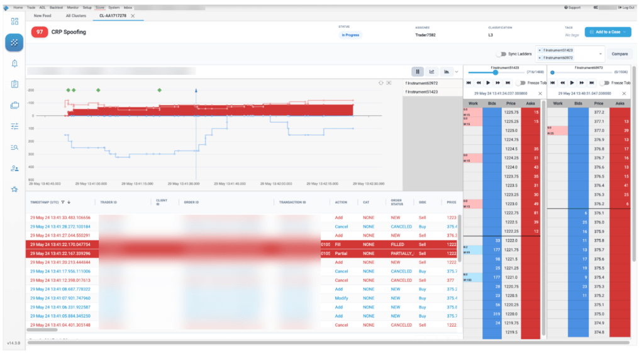
Task: Enable Freeze Tob on Instrument60972 ladder
Action: click(604, 83)
